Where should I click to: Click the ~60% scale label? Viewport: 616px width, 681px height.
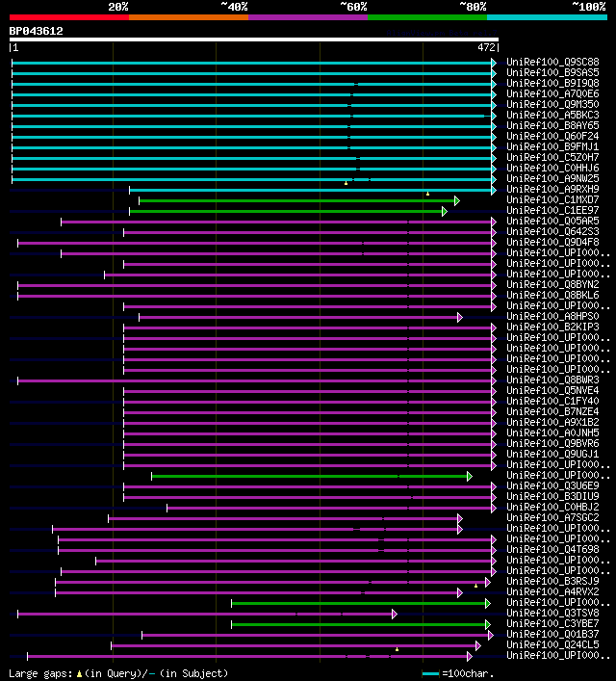coord(353,7)
